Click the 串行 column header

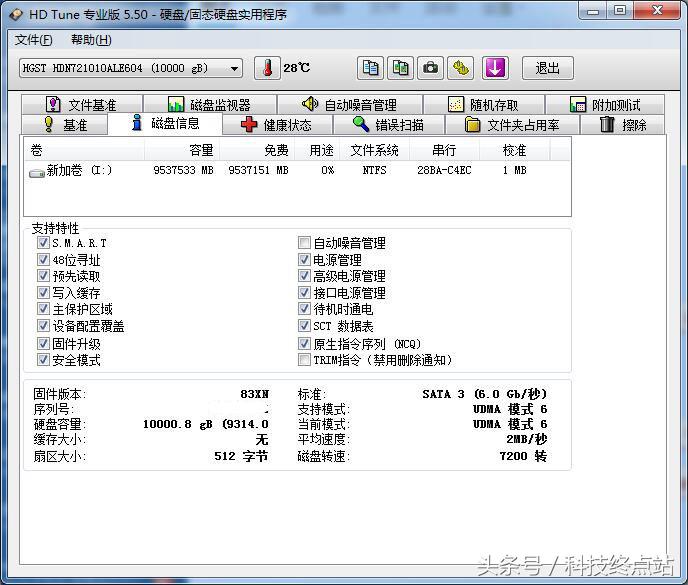[x=444, y=151]
